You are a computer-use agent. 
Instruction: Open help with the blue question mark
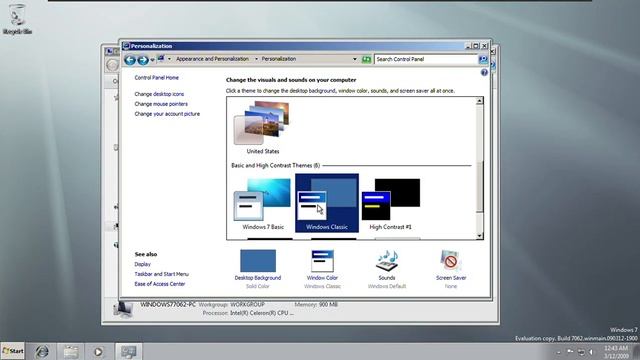pos(484,73)
